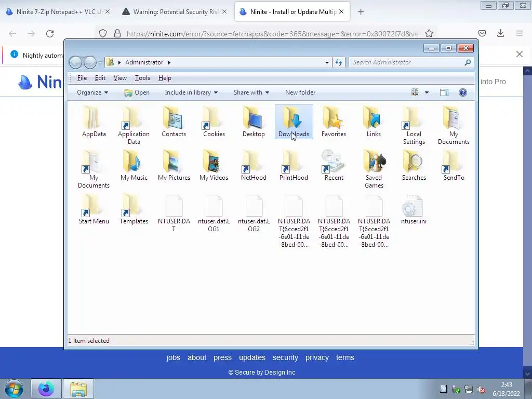Screen dimensions: 532x399
Task: Select the Templates shortcut folder
Action: point(134,209)
